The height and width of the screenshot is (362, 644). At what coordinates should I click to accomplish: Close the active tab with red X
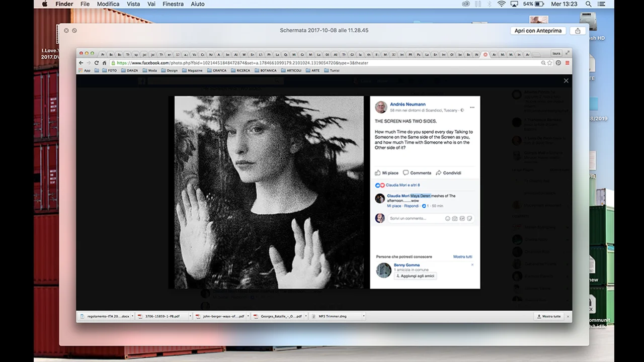485,54
